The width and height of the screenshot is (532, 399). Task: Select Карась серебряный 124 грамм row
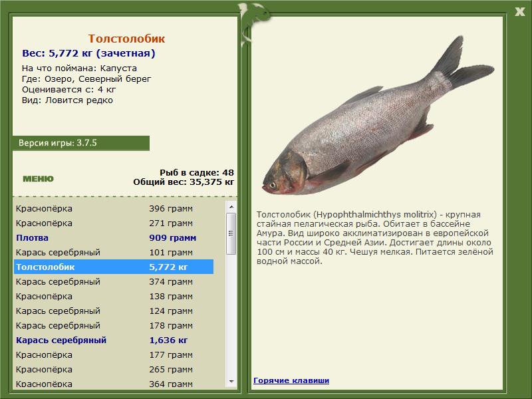[114, 311]
